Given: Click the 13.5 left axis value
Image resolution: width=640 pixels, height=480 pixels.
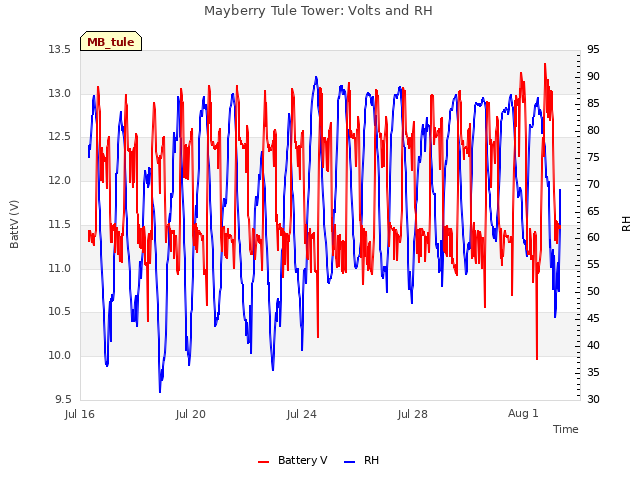Looking at the screenshot, I should tap(60, 49).
